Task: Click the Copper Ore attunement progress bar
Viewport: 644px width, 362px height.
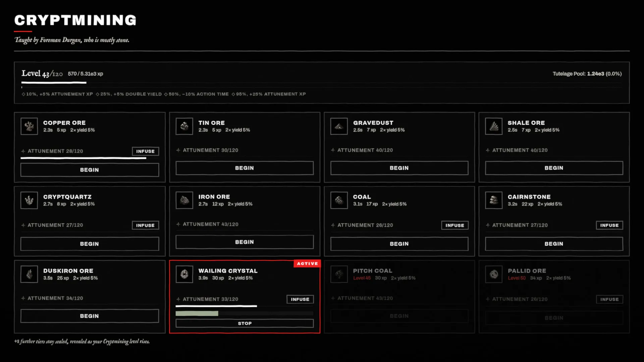Action: [x=90, y=158]
